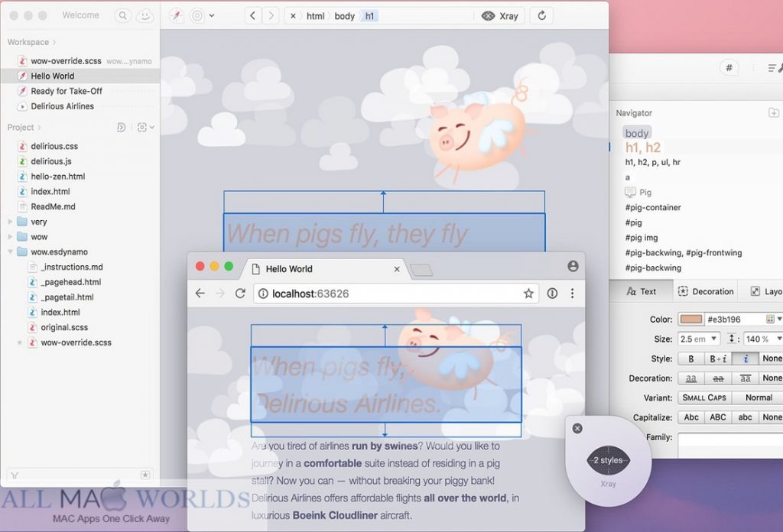
Task: Reload the preview with the refresh icon
Action: tap(542, 16)
